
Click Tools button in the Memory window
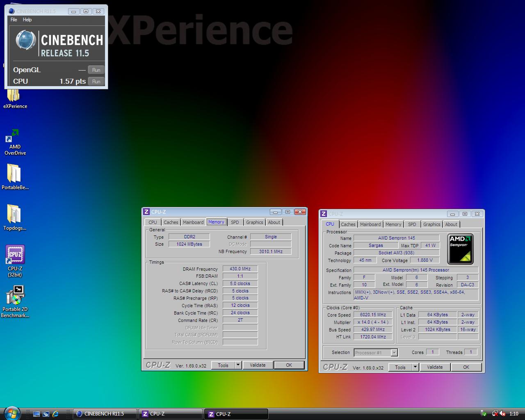(223, 365)
